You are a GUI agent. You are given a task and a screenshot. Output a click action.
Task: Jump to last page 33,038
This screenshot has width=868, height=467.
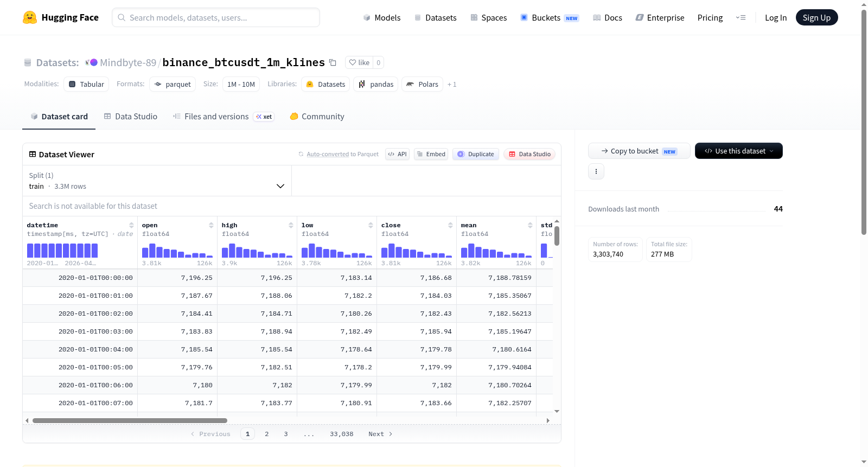click(x=342, y=434)
